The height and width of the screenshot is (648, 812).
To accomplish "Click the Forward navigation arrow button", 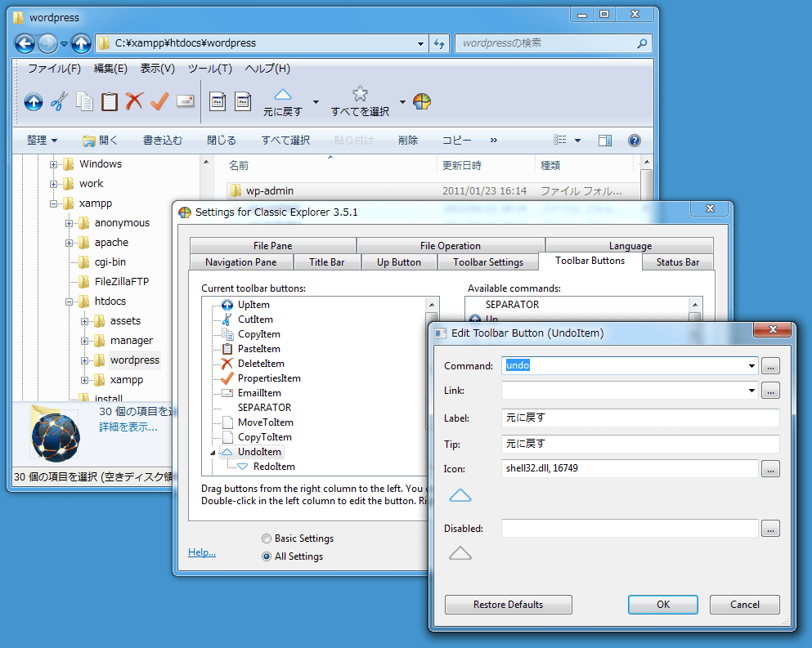I will (47, 43).
